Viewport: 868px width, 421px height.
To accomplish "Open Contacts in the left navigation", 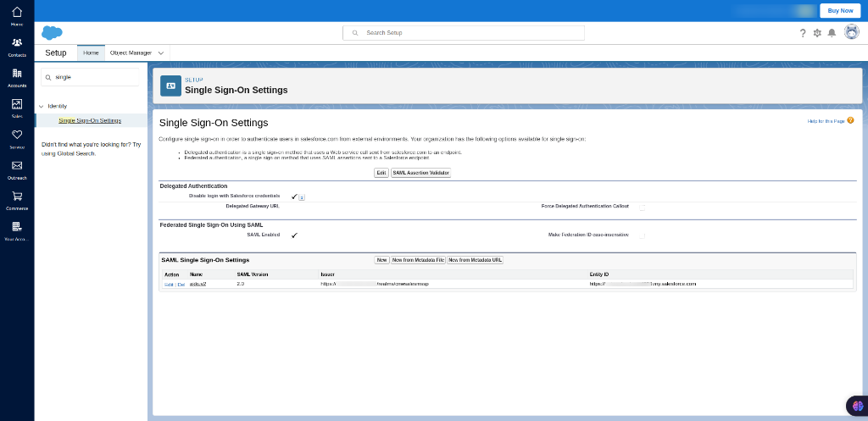I will pos(17,47).
